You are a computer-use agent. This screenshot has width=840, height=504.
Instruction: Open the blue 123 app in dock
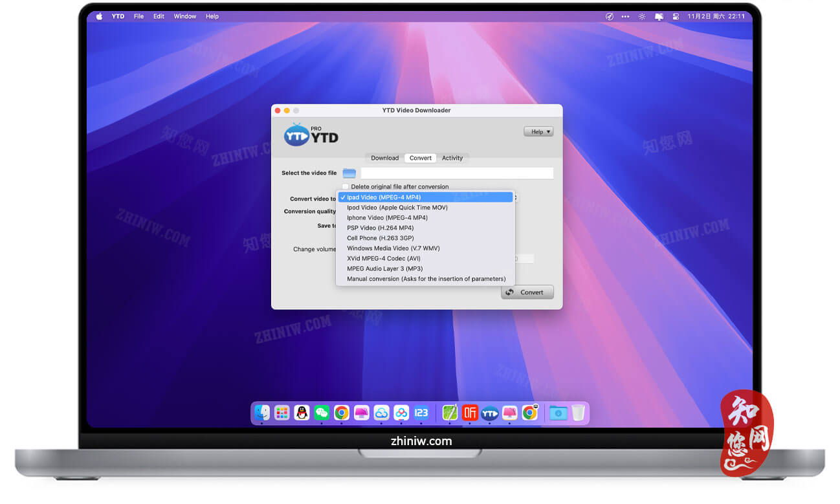(x=421, y=413)
